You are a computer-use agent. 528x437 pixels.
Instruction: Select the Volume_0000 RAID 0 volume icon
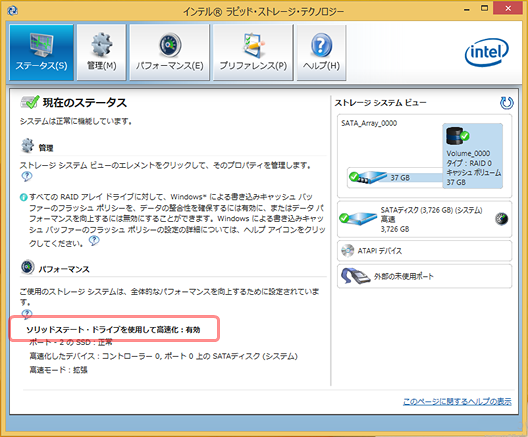[457, 135]
